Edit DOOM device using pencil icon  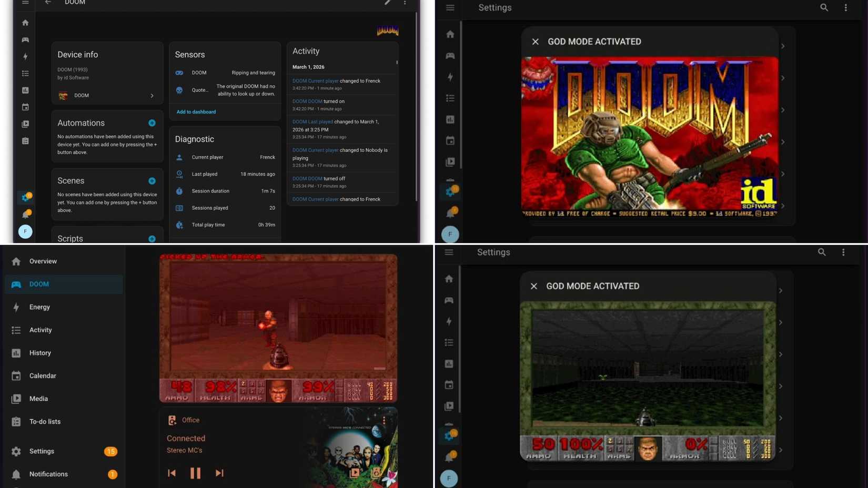pos(388,3)
